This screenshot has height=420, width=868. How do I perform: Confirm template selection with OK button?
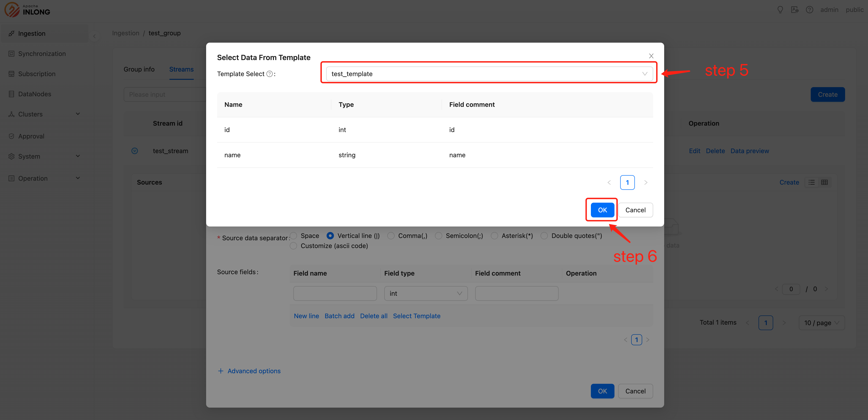602,210
